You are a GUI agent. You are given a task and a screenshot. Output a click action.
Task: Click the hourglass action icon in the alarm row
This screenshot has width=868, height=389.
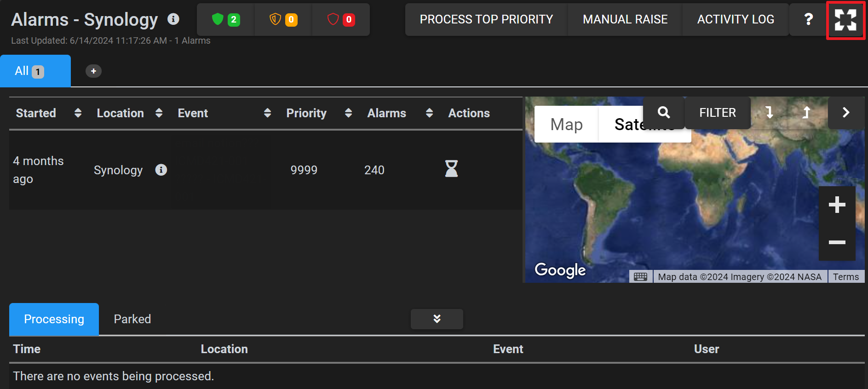point(451,169)
